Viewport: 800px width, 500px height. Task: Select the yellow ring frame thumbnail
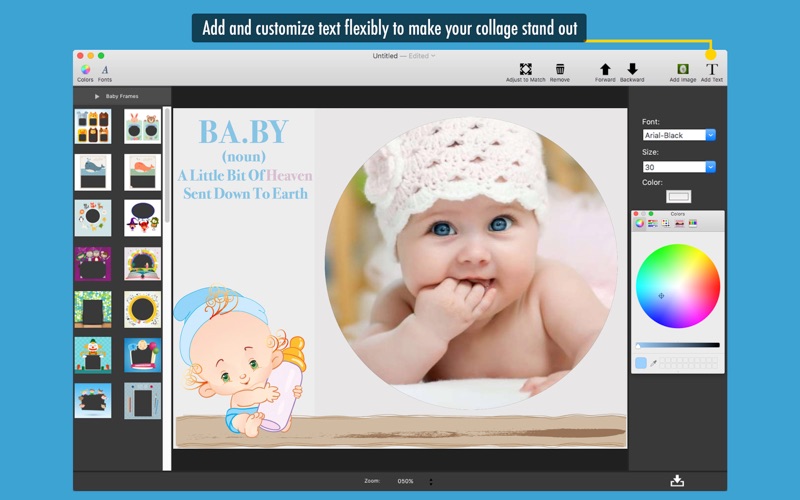point(142,309)
